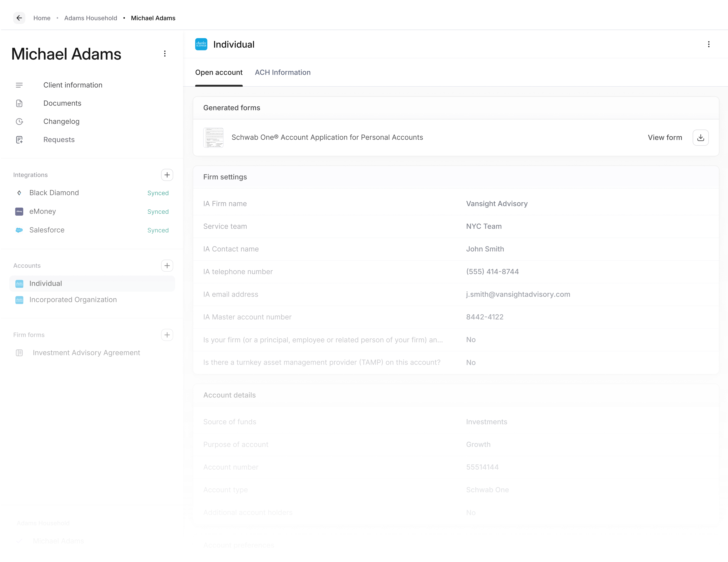Open Incorporated Organization account

73,300
